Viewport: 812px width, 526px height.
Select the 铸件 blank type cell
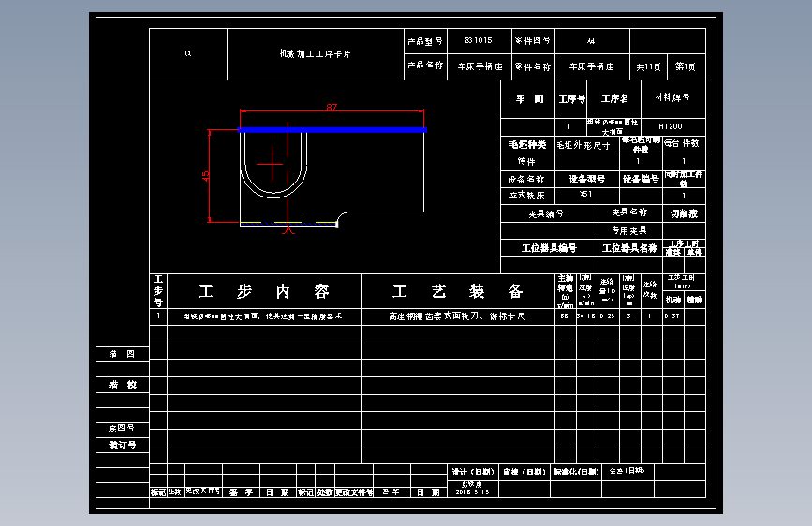(527, 162)
